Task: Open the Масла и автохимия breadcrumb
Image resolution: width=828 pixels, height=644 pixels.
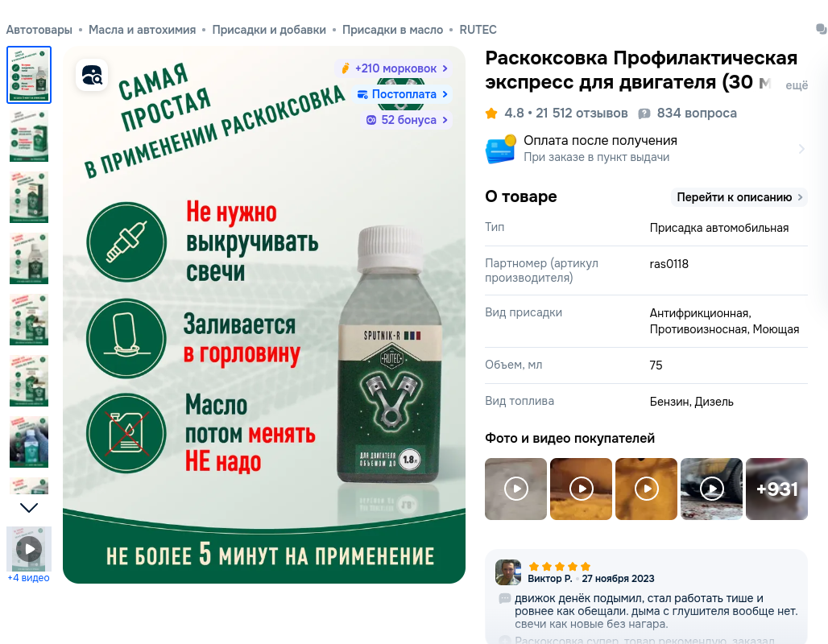Action: pyautogui.click(x=142, y=30)
